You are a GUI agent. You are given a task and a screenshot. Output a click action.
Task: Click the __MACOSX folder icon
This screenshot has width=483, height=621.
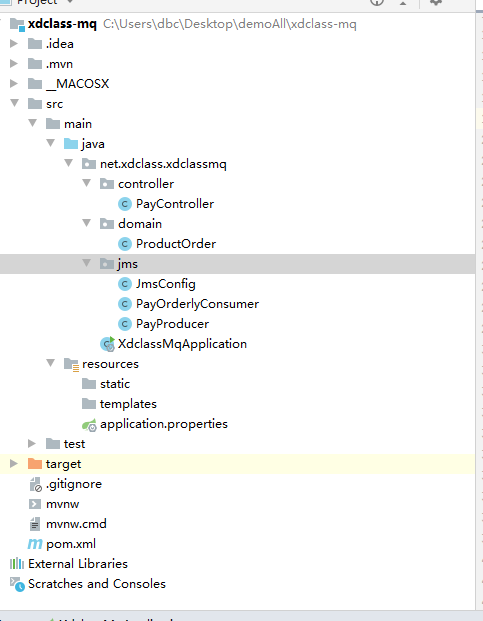pos(35,84)
